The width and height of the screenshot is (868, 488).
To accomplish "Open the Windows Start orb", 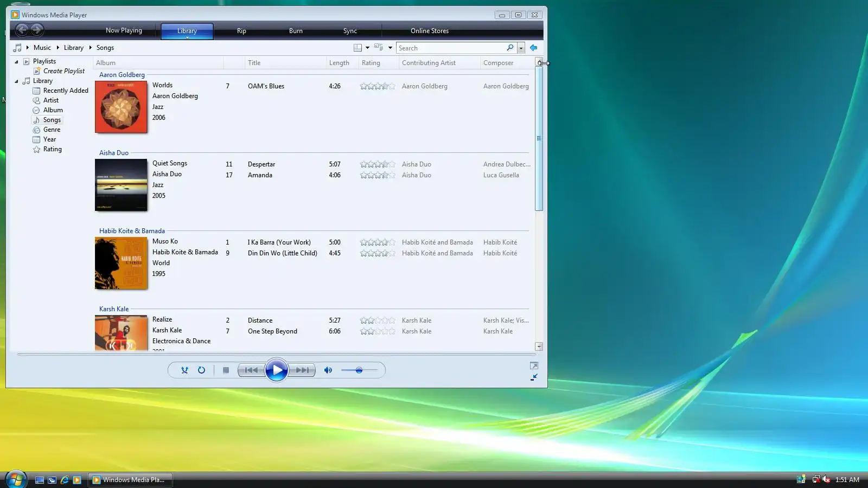I will (x=16, y=479).
